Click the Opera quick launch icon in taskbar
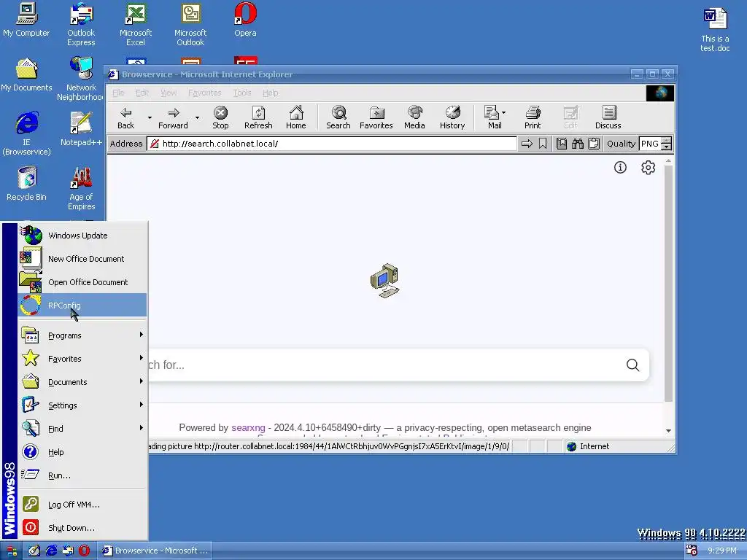747x560 pixels. [x=85, y=551]
